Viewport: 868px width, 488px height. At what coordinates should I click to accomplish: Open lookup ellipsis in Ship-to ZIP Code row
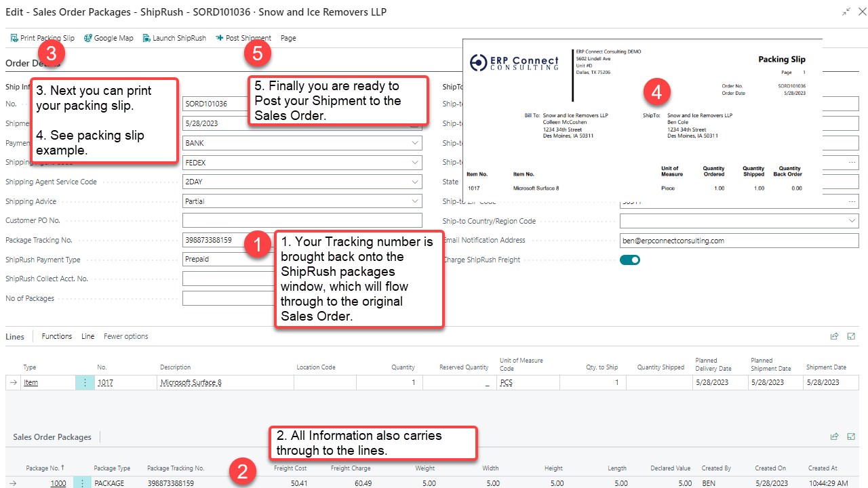852,201
